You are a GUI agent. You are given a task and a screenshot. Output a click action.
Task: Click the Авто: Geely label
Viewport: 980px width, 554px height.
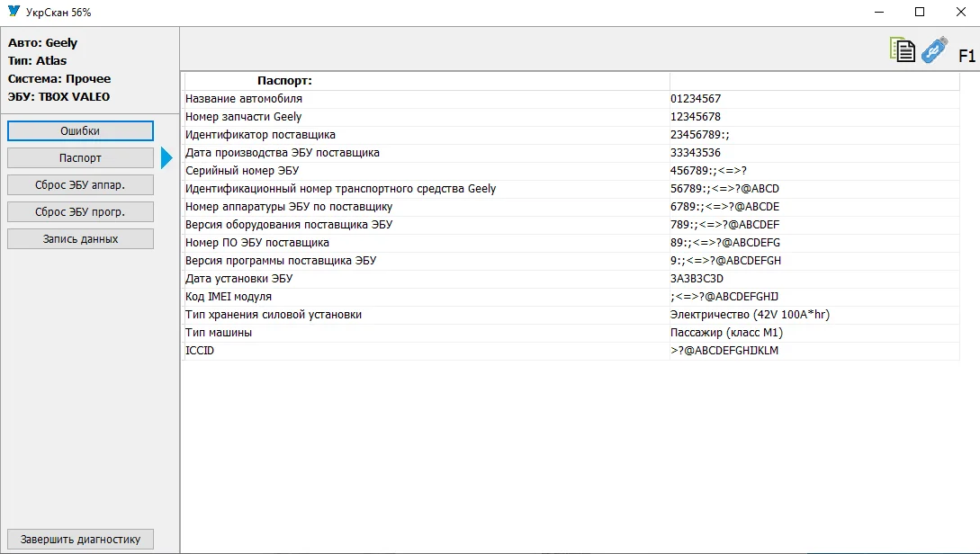pyautogui.click(x=42, y=43)
